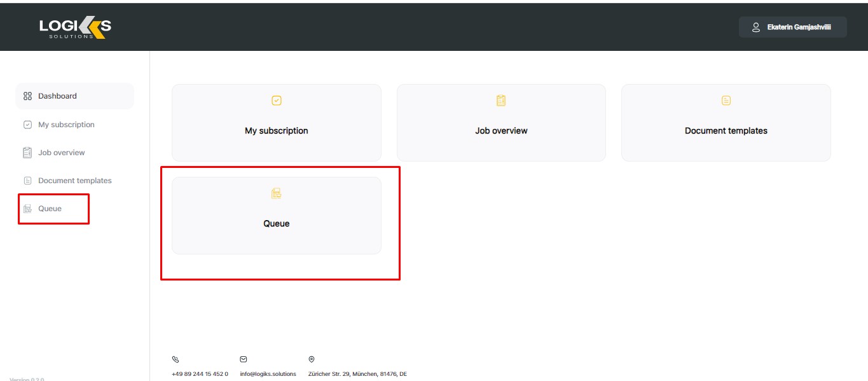Screen dimensions: 868x381
Task: Open the Job overview card title
Action: point(501,131)
